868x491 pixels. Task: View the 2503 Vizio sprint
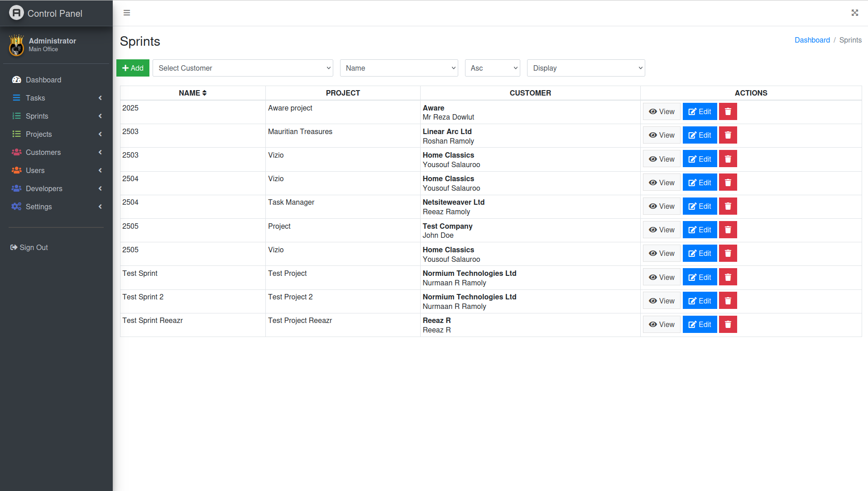[662, 159]
